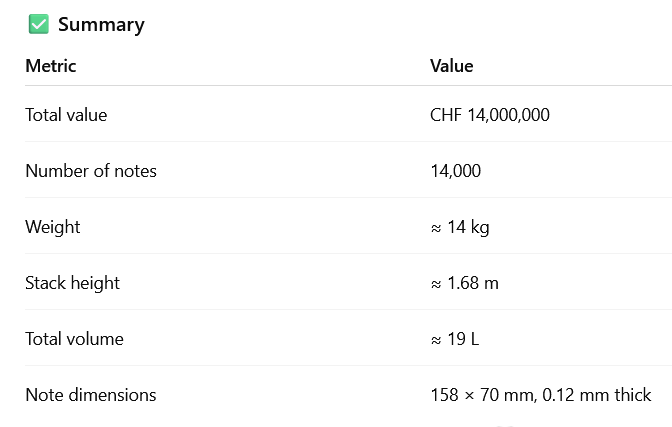Click the green checkmark icon beside Summary
Viewport: 672px width, 427px height.
(39, 25)
